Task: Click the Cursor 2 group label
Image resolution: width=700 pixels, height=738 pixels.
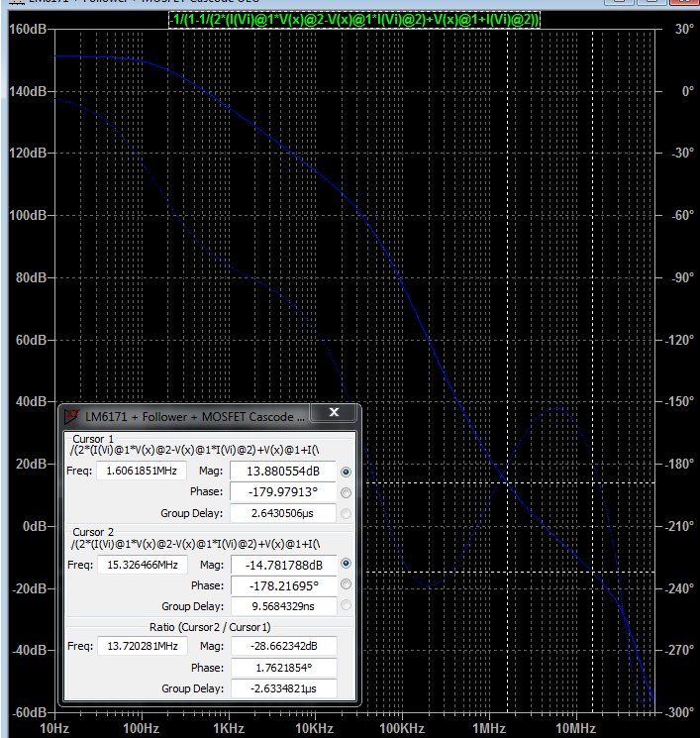Action: (x=93, y=532)
